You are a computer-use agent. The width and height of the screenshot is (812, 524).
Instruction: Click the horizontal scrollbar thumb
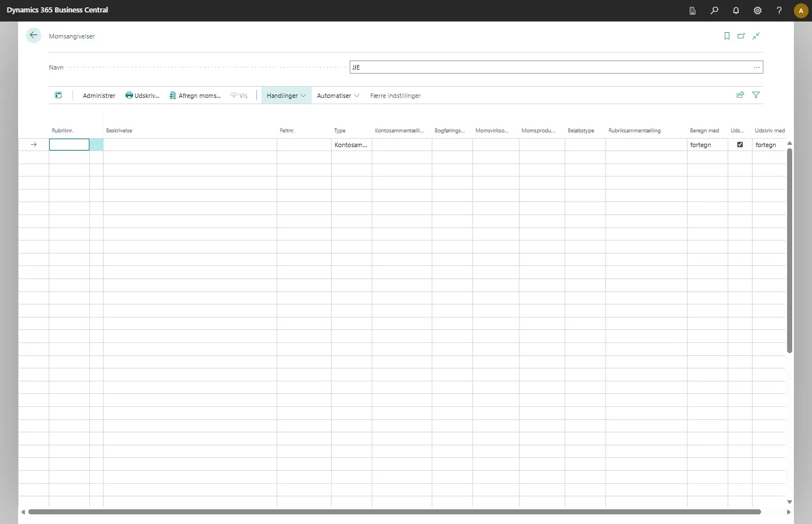click(x=394, y=512)
